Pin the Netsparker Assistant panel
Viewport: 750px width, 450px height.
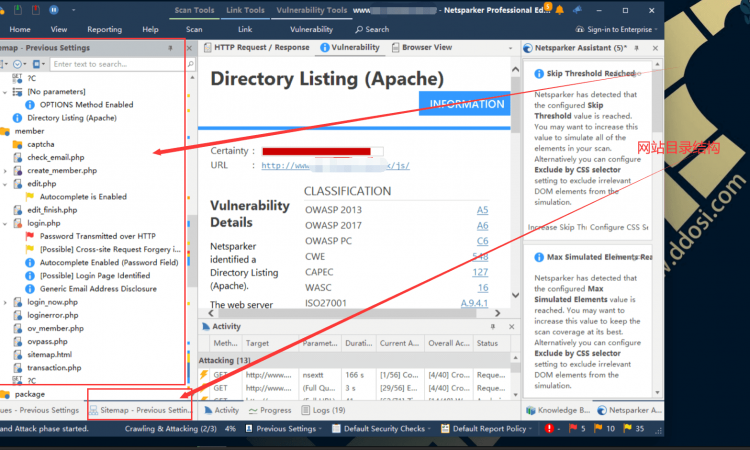tap(636, 48)
